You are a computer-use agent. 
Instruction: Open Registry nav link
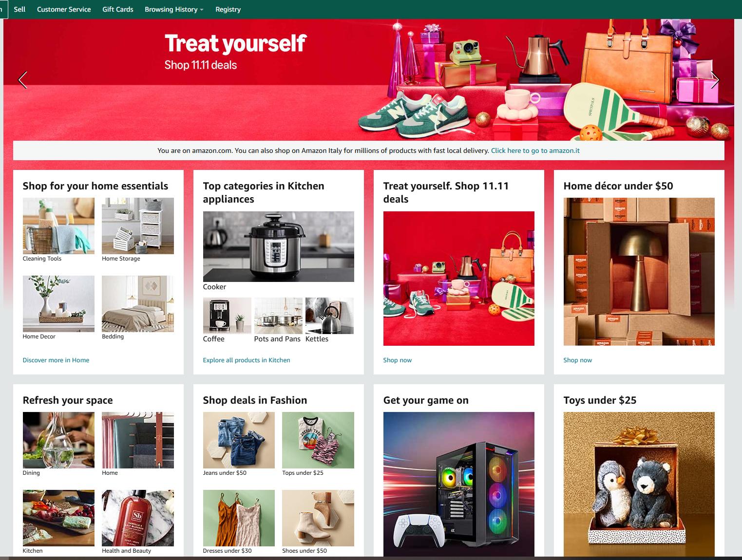click(x=228, y=9)
